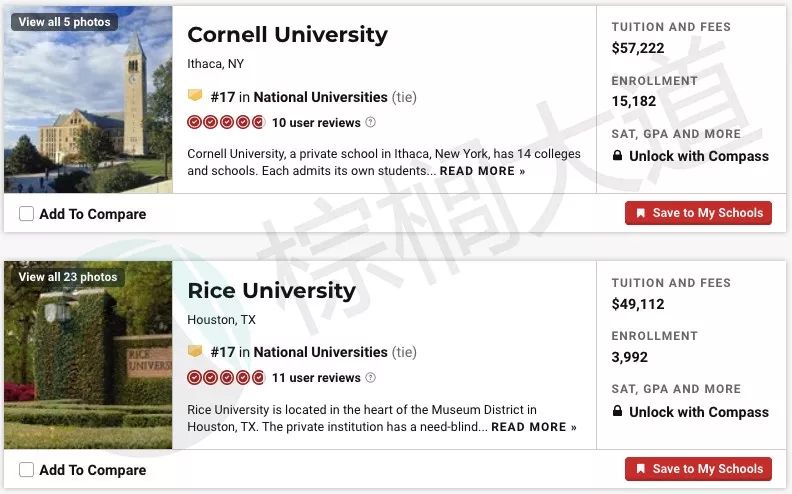Viewport: 792px width, 494px height.
Task: Expand Rice description with READ MORE
Action: (x=534, y=427)
